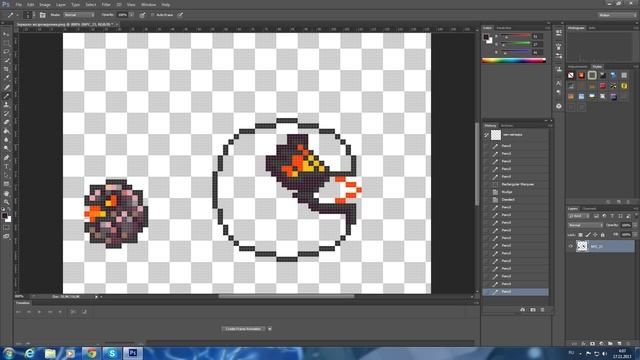The height and width of the screenshot is (360, 640).
Task: Open the Brush panel from options bar
Action: tap(42, 15)
